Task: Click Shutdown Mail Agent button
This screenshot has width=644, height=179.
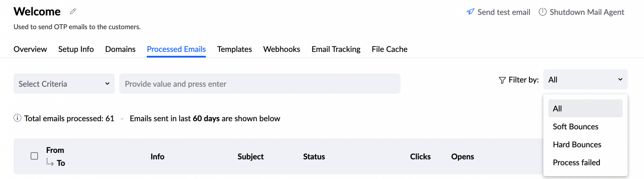Action: coord(582,12)
